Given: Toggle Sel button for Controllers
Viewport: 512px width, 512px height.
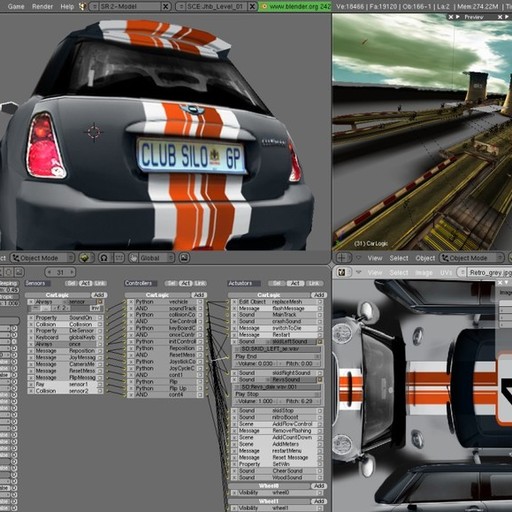Looking at the screenshot, I should pos(171,283).
